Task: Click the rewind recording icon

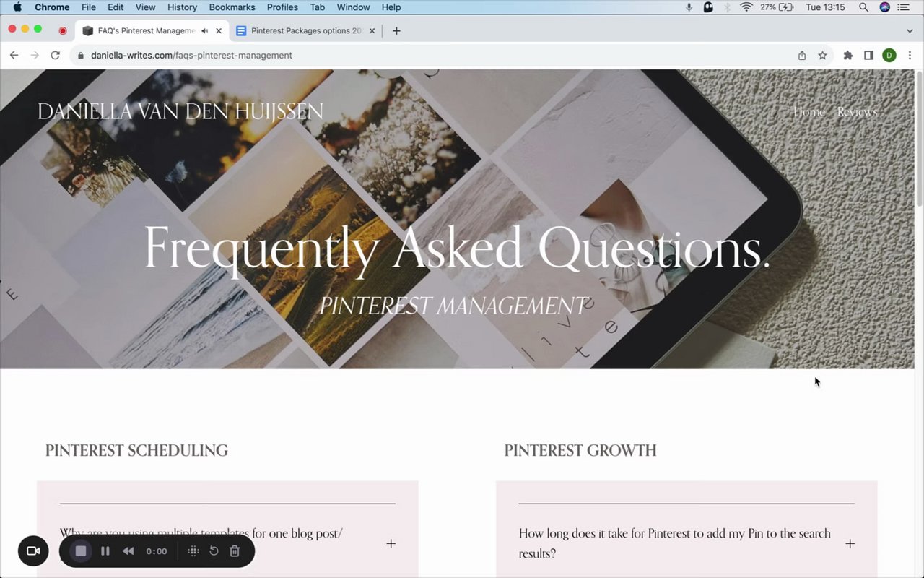Action: (128, 551)
